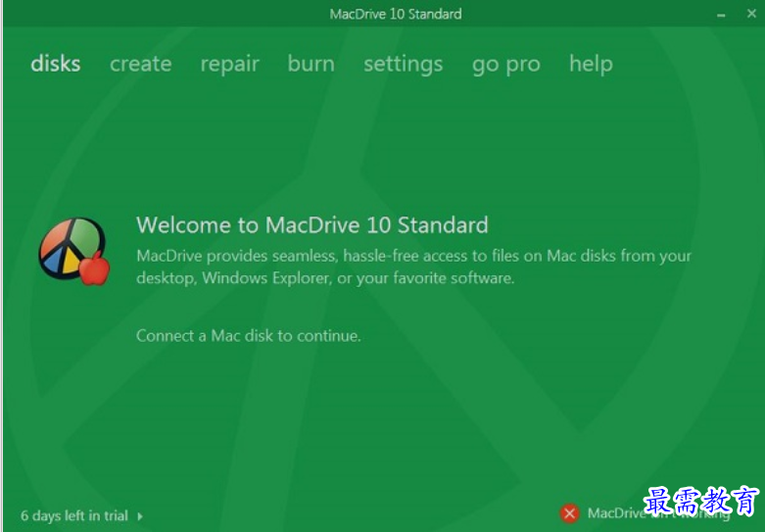The image size is (765, 532).
Task: Click the 'Welcome to MacDrive 10 Standard' heading
Action: coord(312,225)
